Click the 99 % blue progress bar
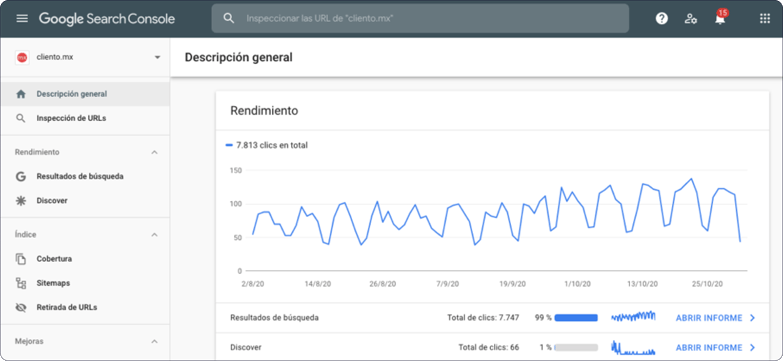The width and height of the screenshot is (783, 361). 576,318
